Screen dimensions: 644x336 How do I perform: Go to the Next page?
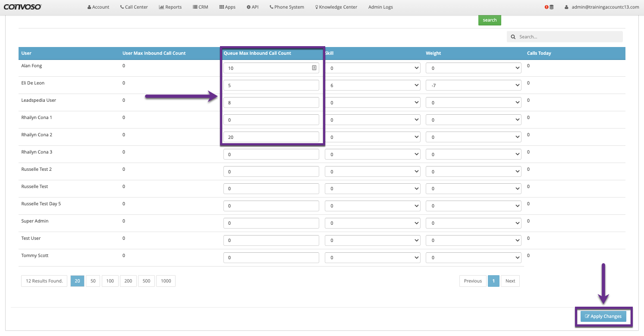point(510,281)
